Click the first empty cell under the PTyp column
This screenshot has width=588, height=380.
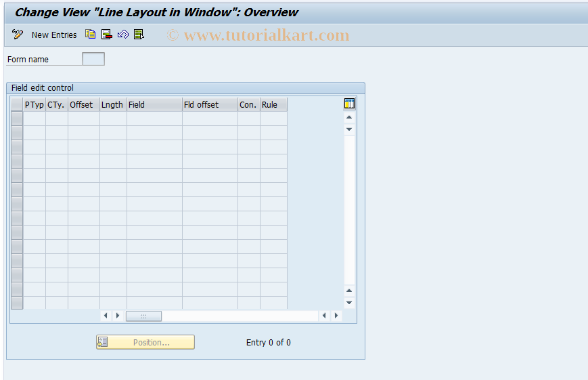[35, 119]
